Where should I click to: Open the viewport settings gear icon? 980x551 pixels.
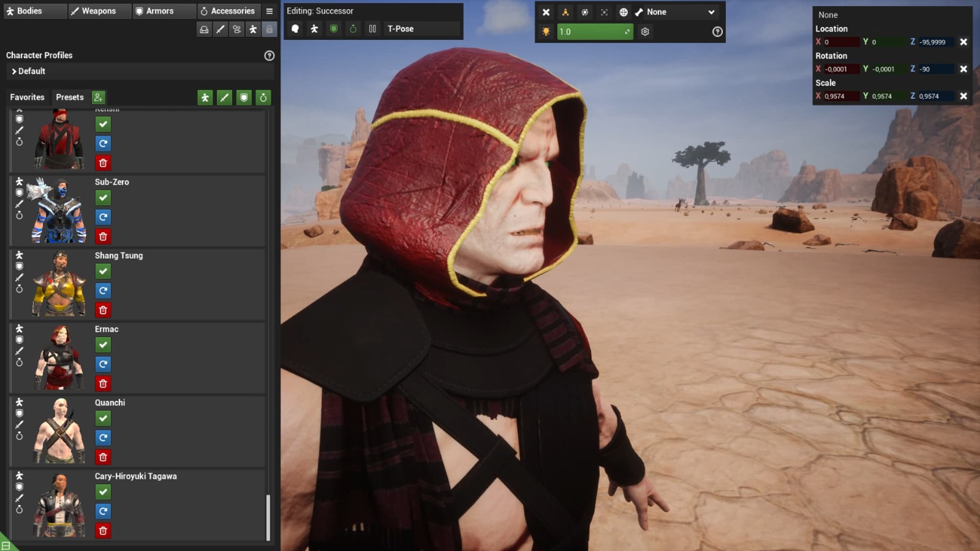click(645, 32)
